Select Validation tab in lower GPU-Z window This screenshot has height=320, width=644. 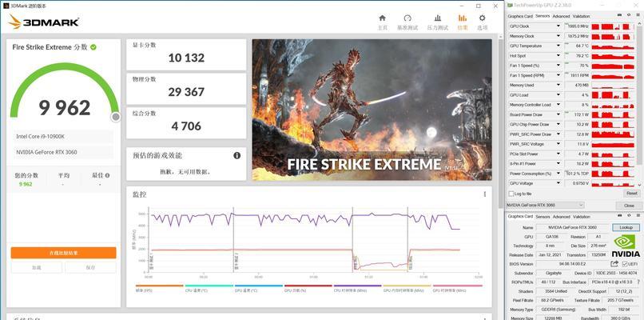click(x=581, y=217)
